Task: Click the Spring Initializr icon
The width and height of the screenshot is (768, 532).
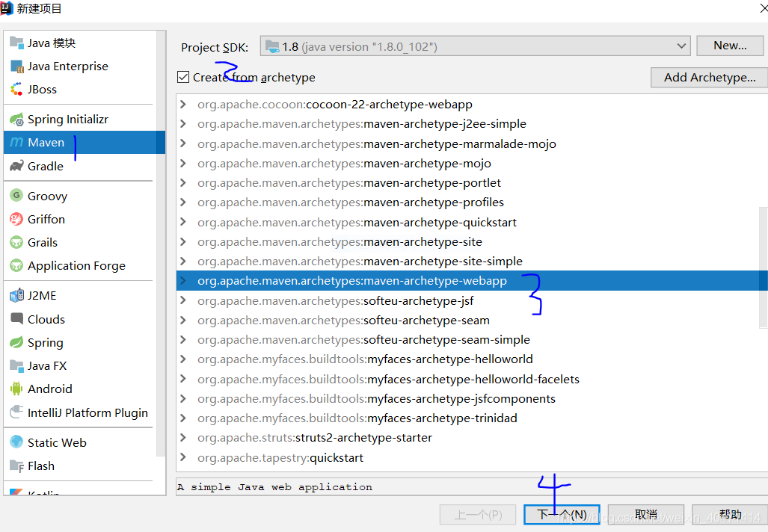Action: click(x=16, y=120)
